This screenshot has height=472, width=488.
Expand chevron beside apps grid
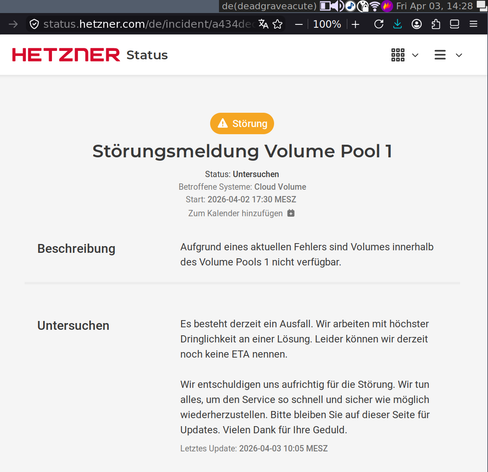(415, 55)
